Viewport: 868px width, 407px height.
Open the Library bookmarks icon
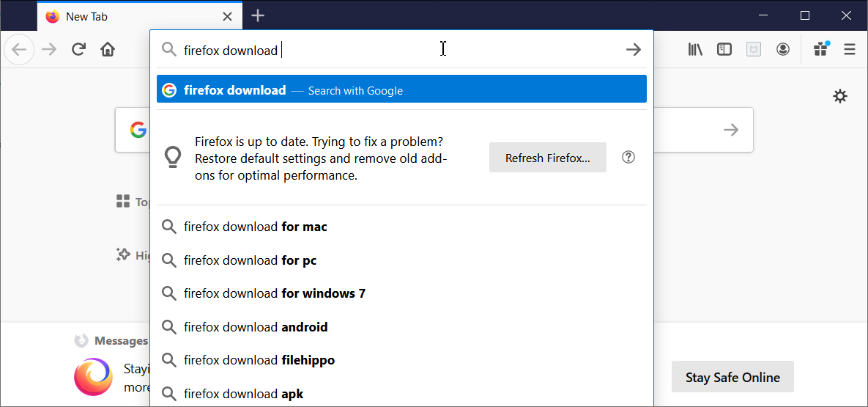click(695, 50)
